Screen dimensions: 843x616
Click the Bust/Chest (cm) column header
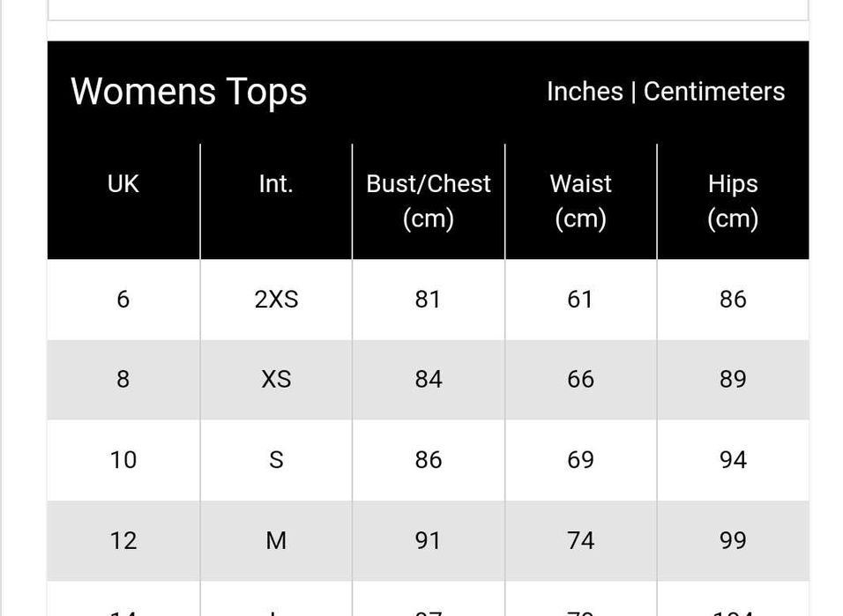tap(429, 200)
